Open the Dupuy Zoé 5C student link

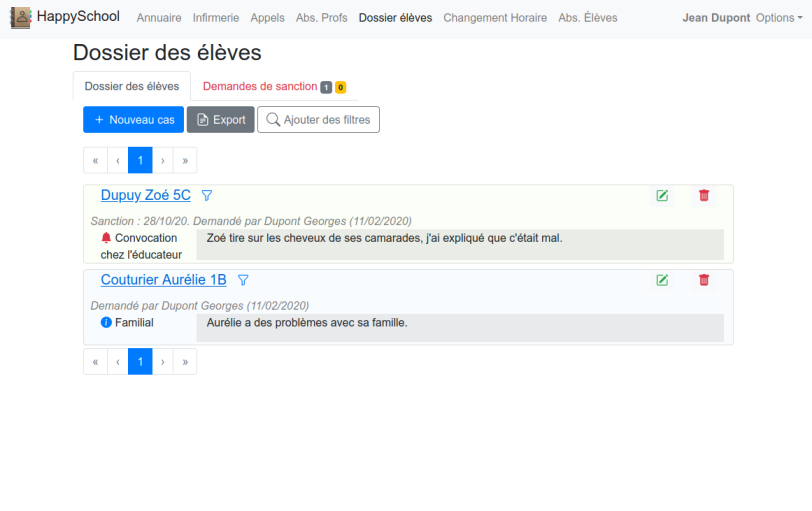(146, 195)
